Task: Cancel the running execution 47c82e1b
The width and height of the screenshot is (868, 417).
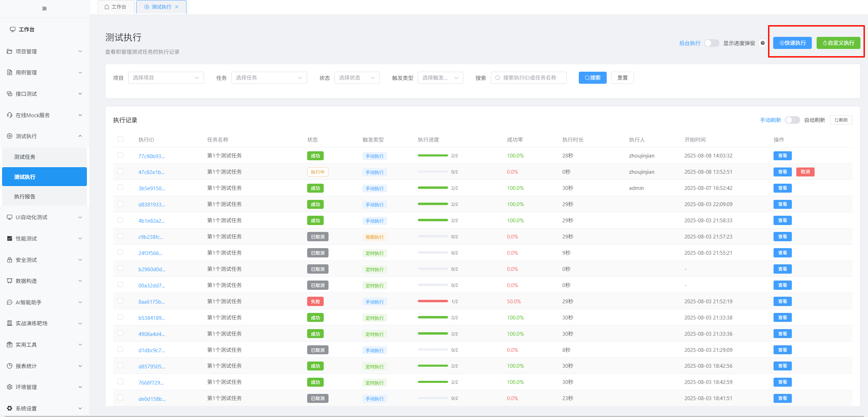Action: click(x=805, y=172)
